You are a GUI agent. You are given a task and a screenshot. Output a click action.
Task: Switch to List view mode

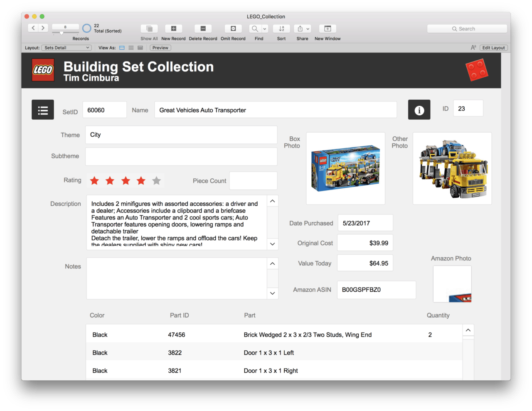click(x=131, y=48)
